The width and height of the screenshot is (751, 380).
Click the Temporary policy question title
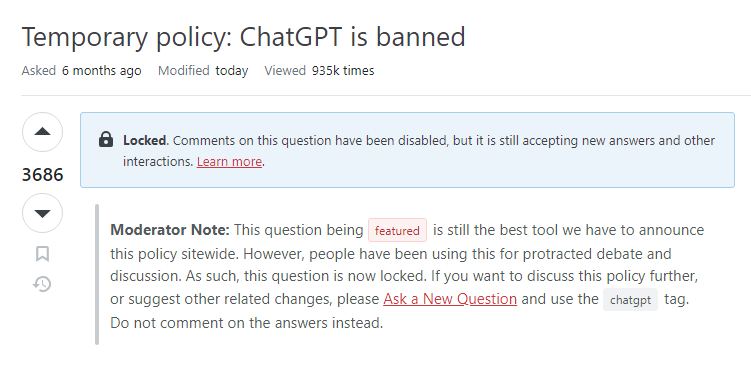coord(243,37)
